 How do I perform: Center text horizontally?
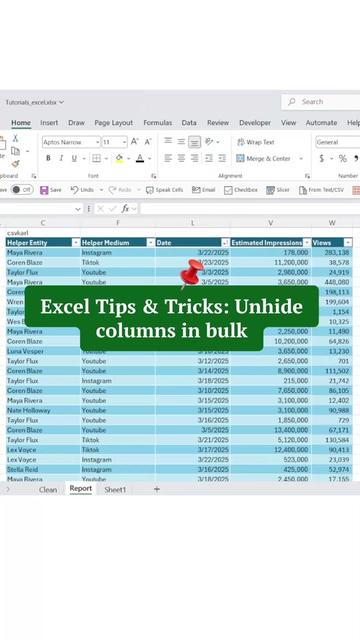181,158
